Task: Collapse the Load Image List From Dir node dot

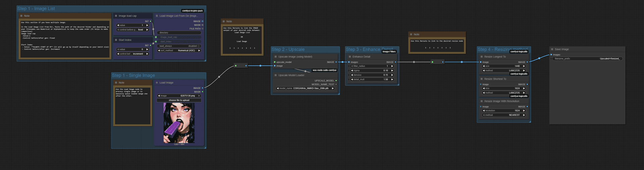Action: (157, 16)
